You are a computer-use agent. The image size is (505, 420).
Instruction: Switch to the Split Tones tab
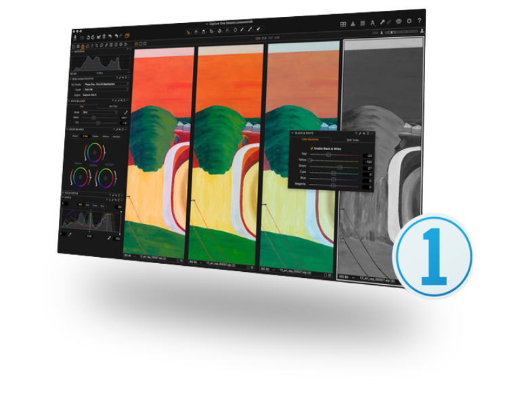point(353,140)
